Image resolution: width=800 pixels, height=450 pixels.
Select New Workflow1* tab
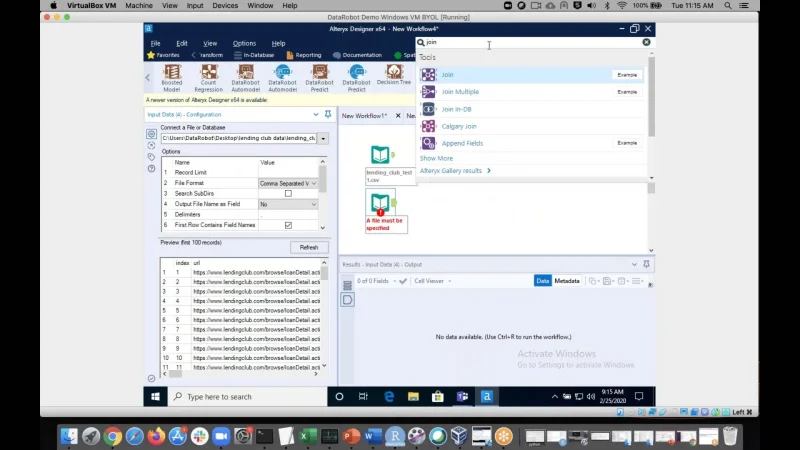click(364, 116)
